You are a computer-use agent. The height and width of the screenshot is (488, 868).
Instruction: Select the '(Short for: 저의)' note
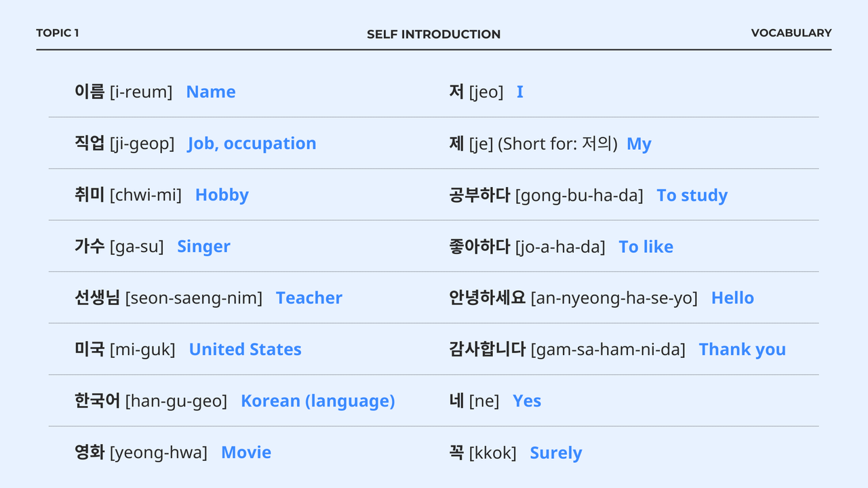click(x=557, y=144)
